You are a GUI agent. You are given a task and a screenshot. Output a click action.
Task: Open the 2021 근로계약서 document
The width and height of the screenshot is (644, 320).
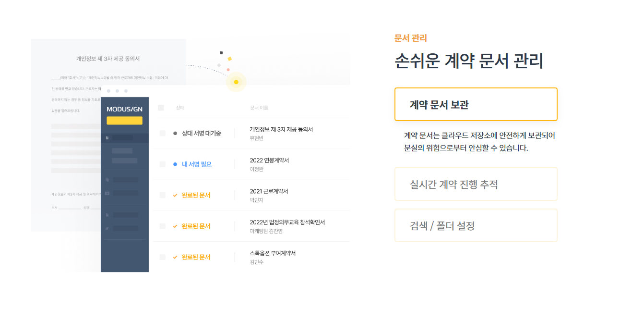point(269,191)
